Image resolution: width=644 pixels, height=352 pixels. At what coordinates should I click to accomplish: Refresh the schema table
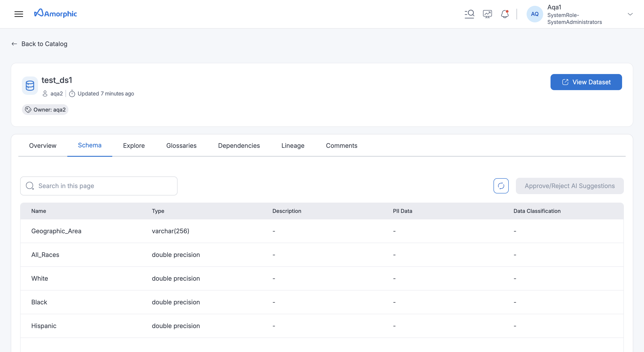[501, 186]
